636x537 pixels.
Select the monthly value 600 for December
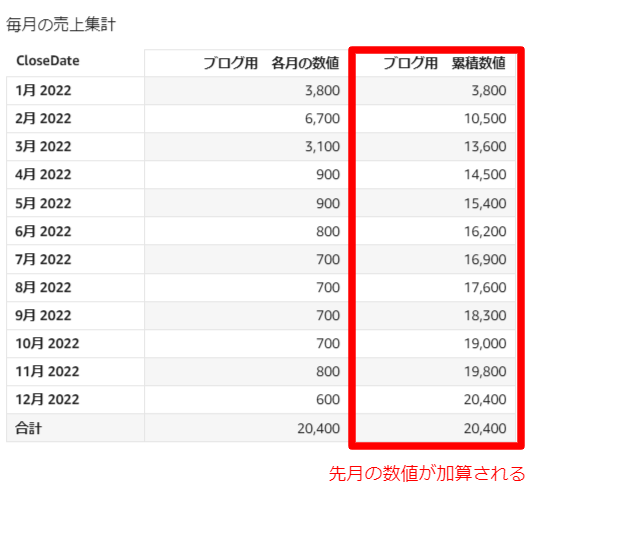tap(328, 399)
